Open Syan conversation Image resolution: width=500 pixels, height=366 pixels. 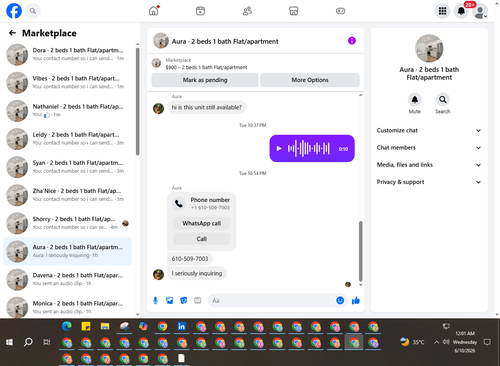pyautogui.click(x=68, y=167)
